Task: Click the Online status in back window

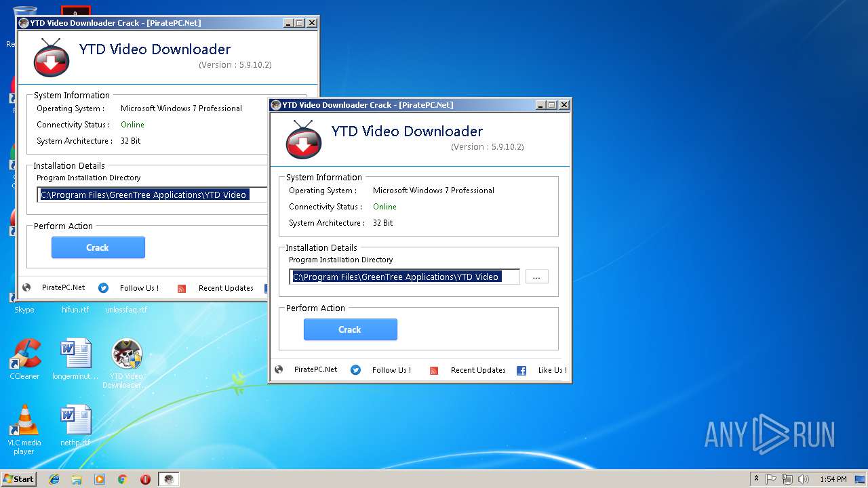Action: (132, 125)
